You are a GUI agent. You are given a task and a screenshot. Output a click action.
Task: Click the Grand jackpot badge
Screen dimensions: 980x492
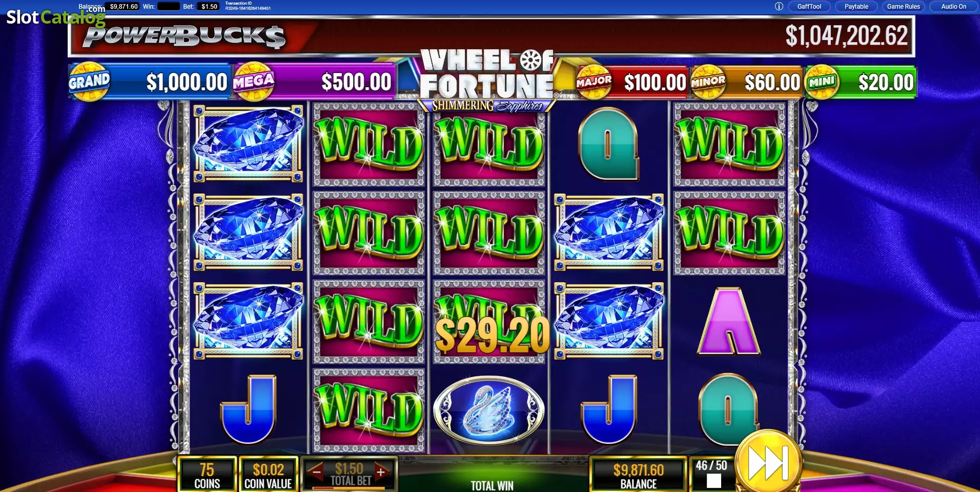[x=89, y=81]
